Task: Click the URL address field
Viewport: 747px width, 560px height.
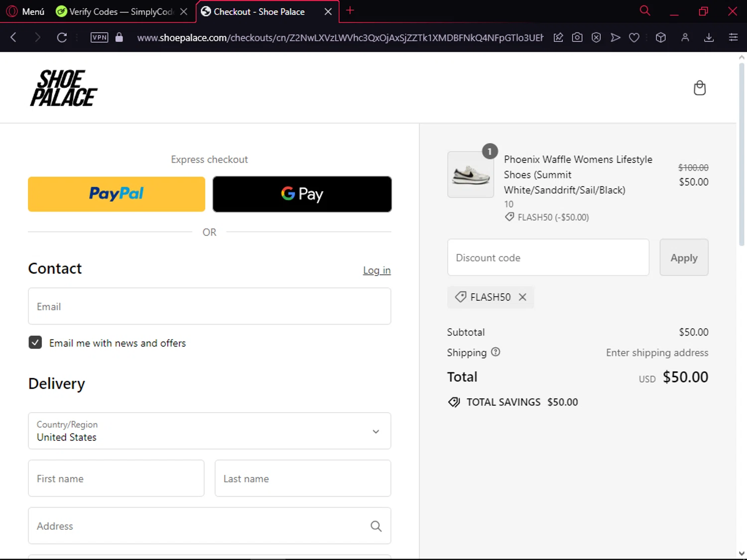Action: click(340, 38)
